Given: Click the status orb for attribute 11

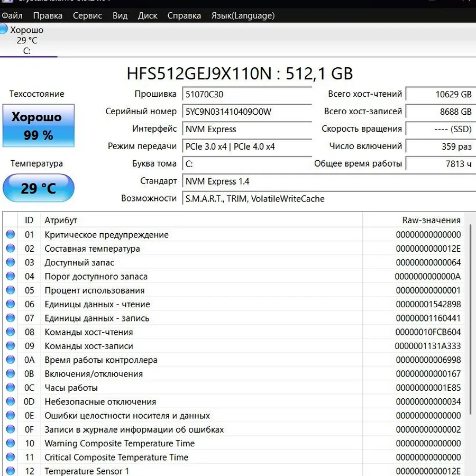Looking at the screenshot, I should pyautogui.click(x=11, y=457).
